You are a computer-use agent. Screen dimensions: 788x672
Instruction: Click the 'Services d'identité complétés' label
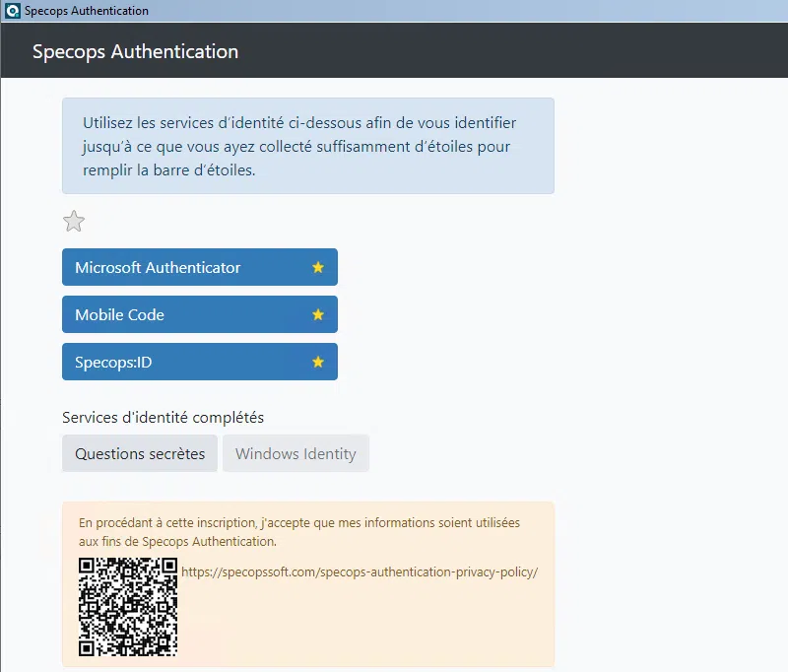click(x=163, y=417)
